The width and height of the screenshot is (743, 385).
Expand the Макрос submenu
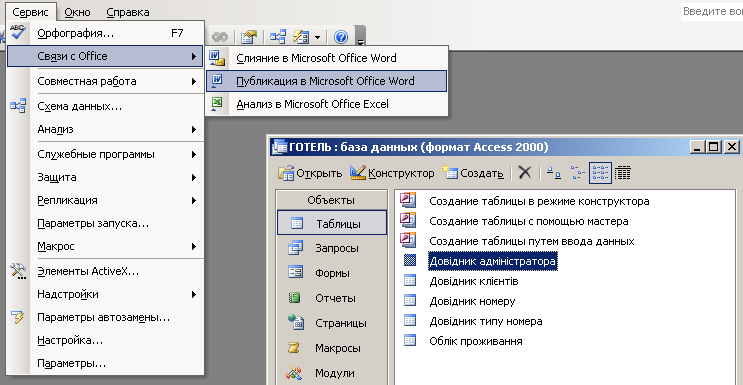pyautogui.click(x=105, y=246)
